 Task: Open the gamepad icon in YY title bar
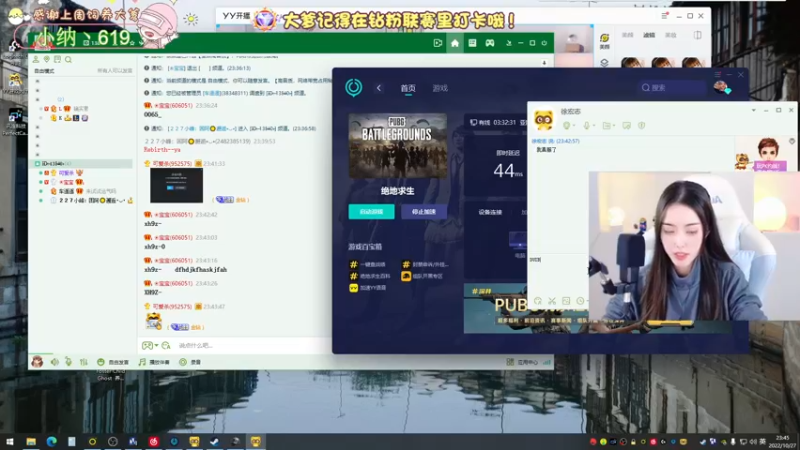(490, 43)
